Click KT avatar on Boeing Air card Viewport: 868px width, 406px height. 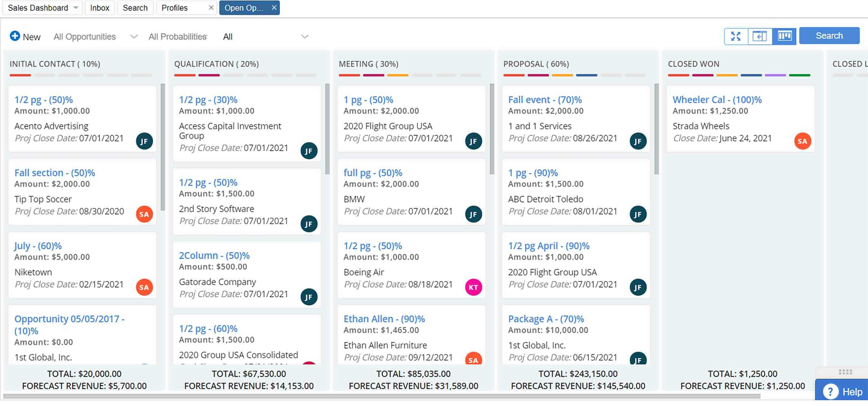(x=473, y=287)
